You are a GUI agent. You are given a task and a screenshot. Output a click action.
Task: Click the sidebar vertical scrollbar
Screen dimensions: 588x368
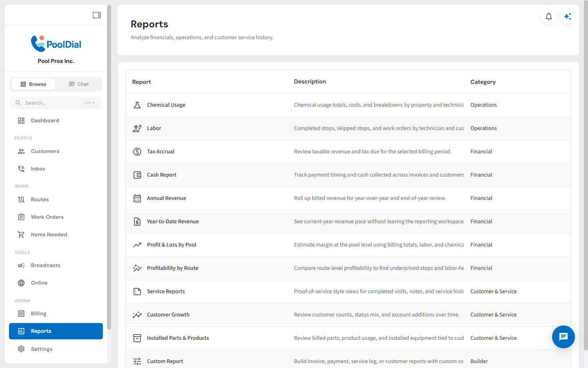[109, 167]
